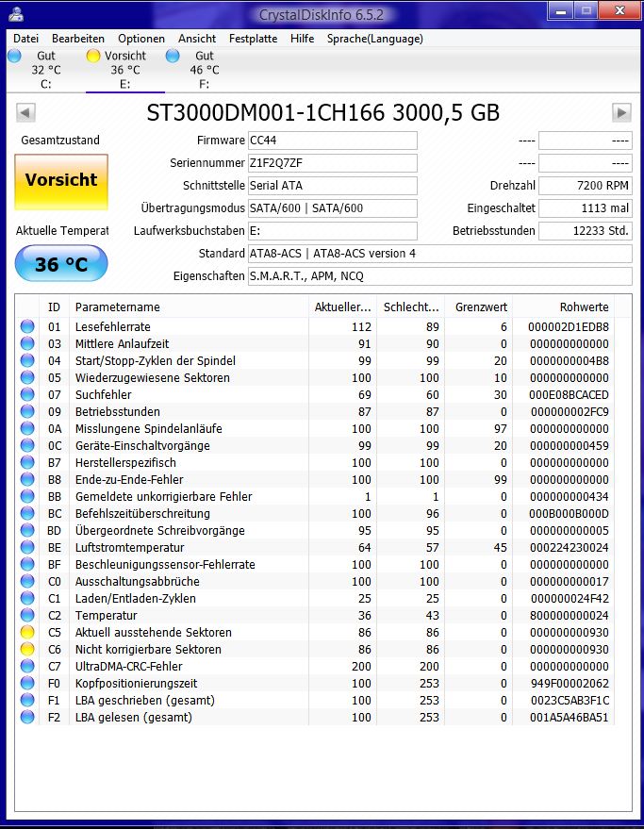
Task: Select drive C: Gut 32 °C
Action: click(46, 70)
